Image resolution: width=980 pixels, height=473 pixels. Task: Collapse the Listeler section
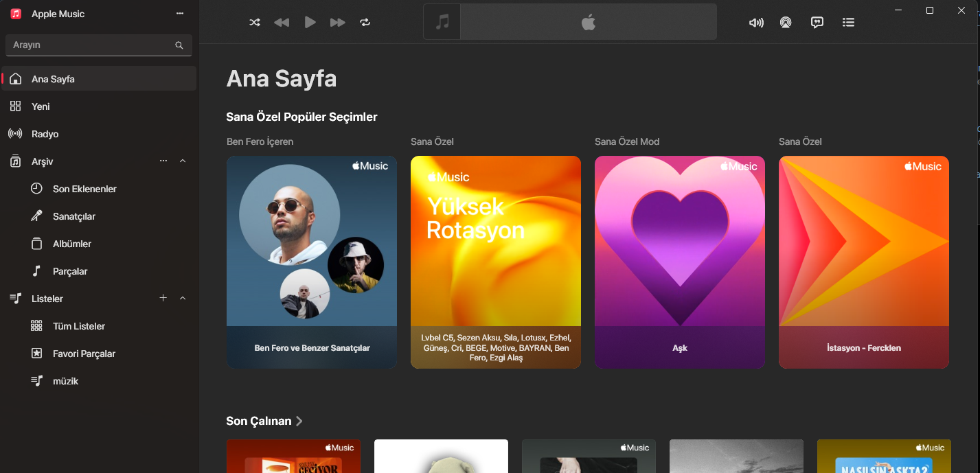(x=183, y=298)
